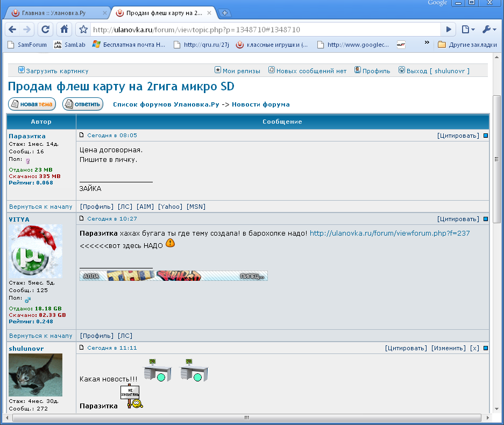Reload the current page
Image resolution: width=504 pixels, height=425 pixels.
click(x=45, y=30)
